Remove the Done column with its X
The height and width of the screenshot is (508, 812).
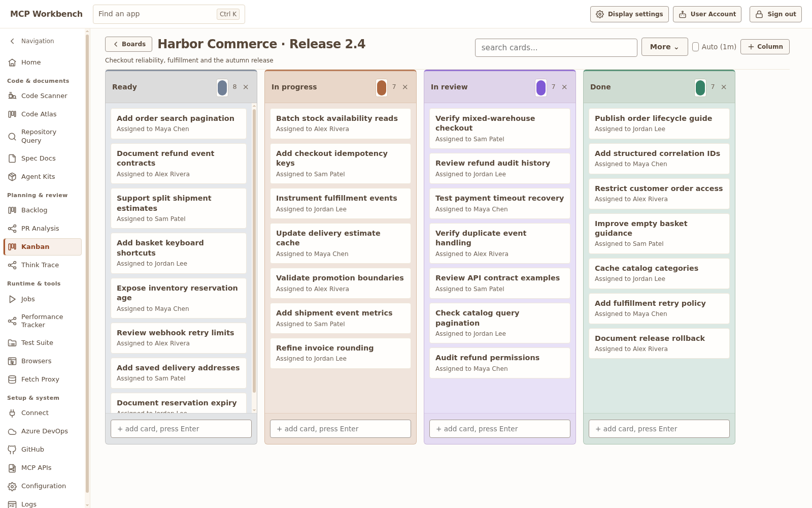point(724,87)
